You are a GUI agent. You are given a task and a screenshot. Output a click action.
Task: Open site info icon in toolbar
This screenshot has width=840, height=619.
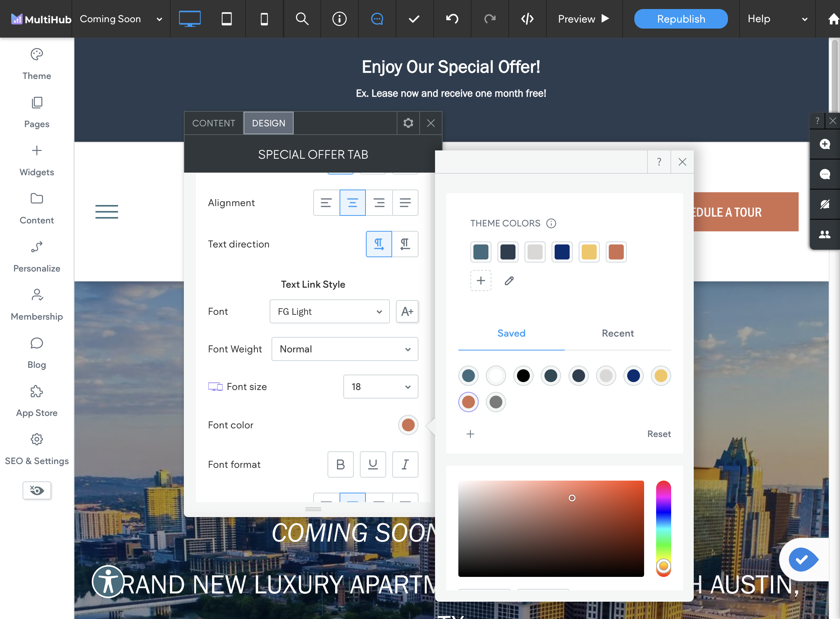340,19
